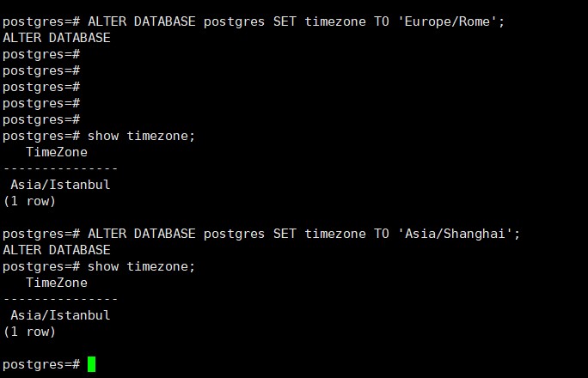Click 'SET' keyword in the Europe/Rome command

285,21
